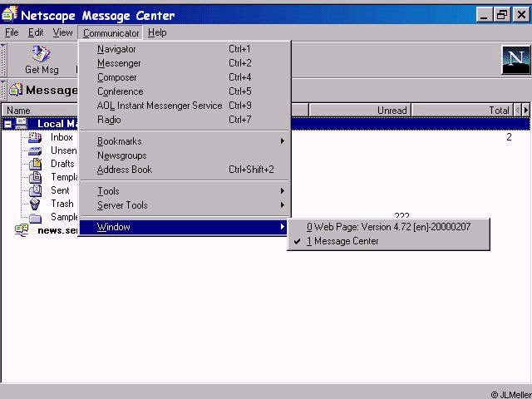Open the View menu
This screenshot has height=399, width=532.
point(62,32)
